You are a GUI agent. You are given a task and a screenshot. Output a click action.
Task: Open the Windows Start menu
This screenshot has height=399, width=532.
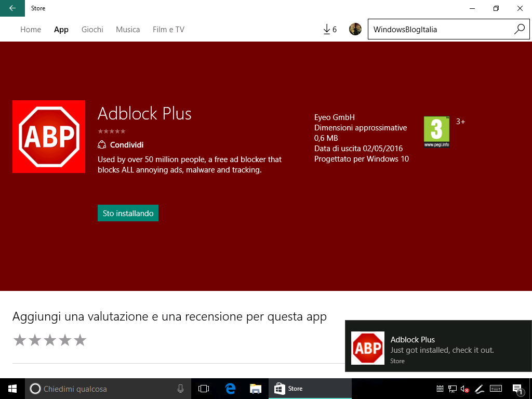(x=12, y=389)
